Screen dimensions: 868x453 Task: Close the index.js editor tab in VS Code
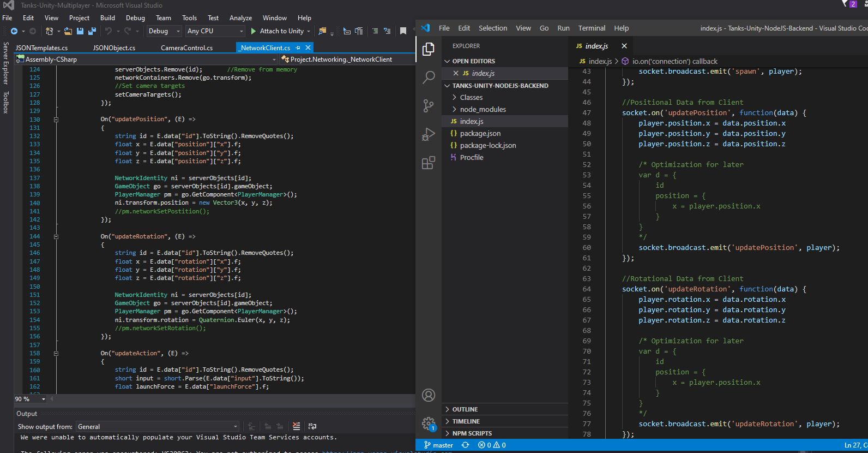coord(624,46)
